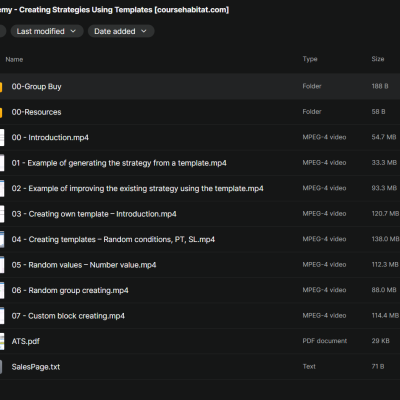Viewport: 400px width, 400px height.
Task: Click the video icon for 04 - Creating templates
Action: pyautogui.click(x=2, y=239)
